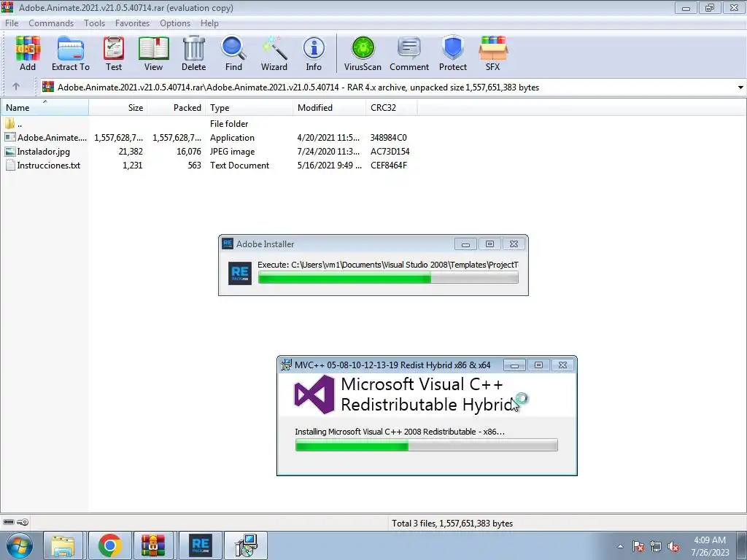Click the 'JPEG image' type cell
Screen dimensions: 747x560
232,152
